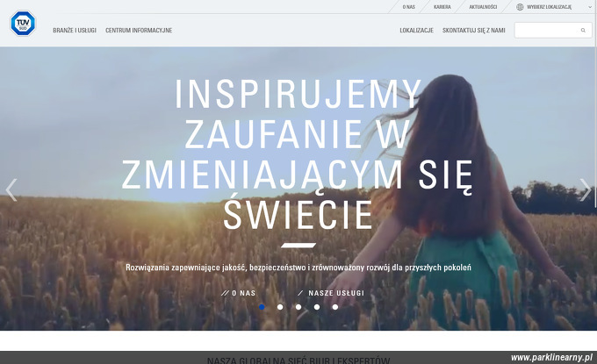Open the Kariera link
The image size is (597, 364).
(442, 7)
